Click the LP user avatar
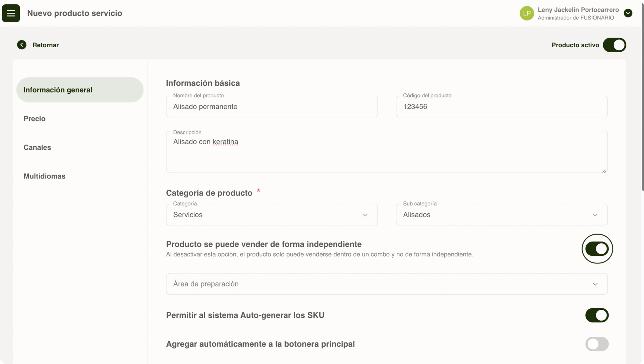This screenshot has width=644, height=364. click(527, 13)
